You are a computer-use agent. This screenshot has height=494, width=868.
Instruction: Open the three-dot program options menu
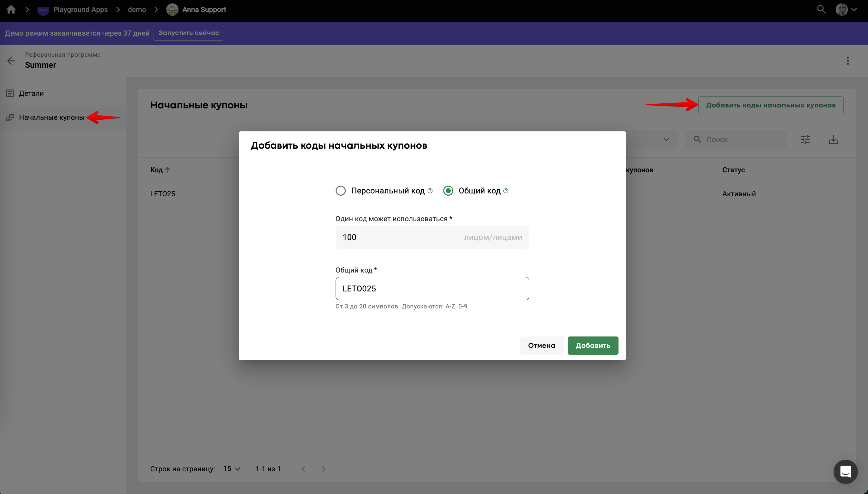(847, 61)
